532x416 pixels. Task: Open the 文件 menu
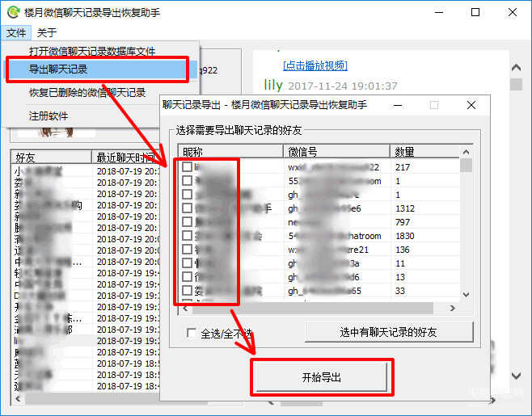[x=16, y=32]
